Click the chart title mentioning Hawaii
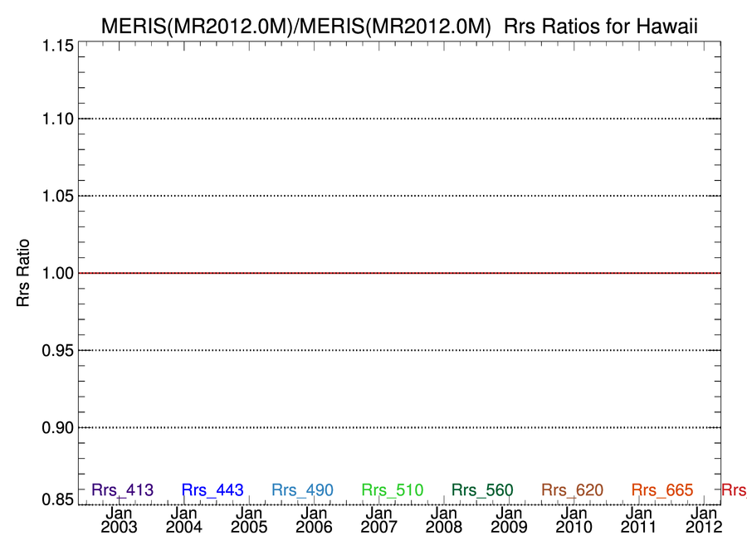The width and height of the screenshot is (747, 560). 399,26
